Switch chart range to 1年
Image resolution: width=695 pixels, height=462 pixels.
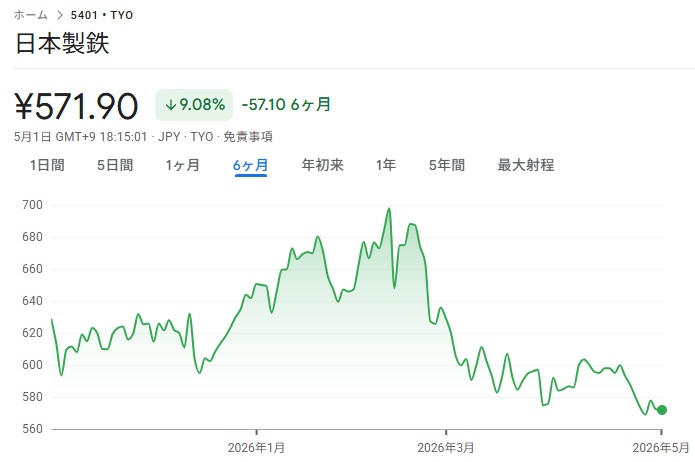(386, 165)
